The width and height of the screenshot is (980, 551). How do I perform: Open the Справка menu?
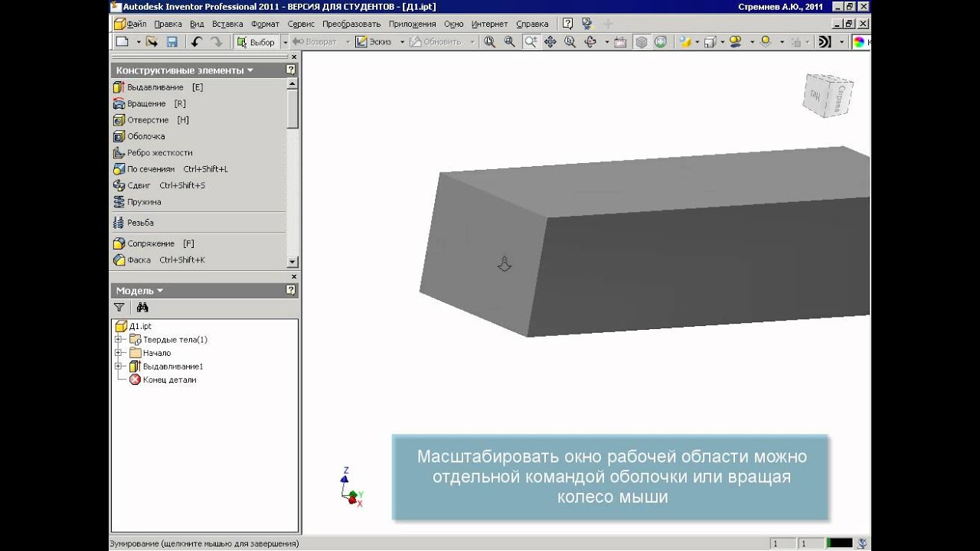click(x=531, y=24)
